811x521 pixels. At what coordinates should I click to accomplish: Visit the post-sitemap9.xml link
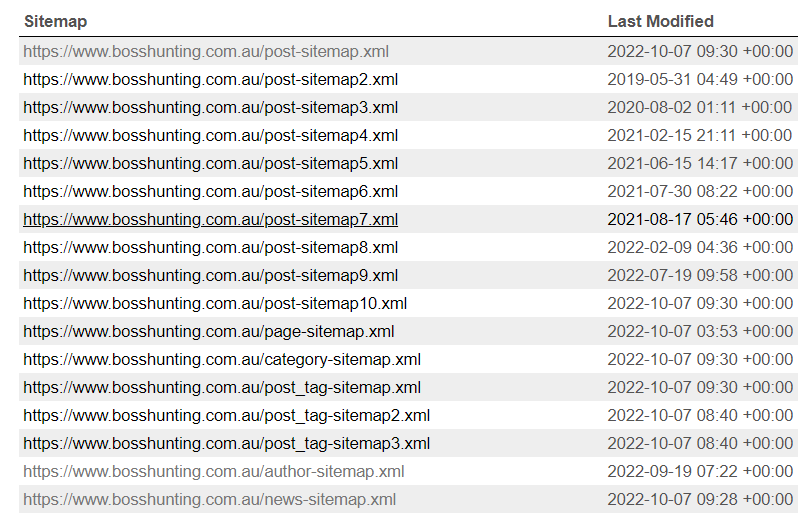210,275
